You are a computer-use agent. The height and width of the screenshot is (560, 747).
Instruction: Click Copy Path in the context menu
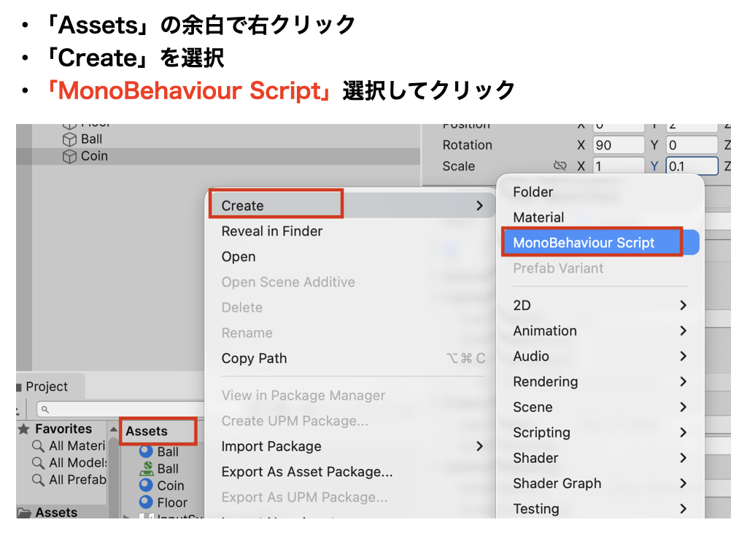(254, 358)
